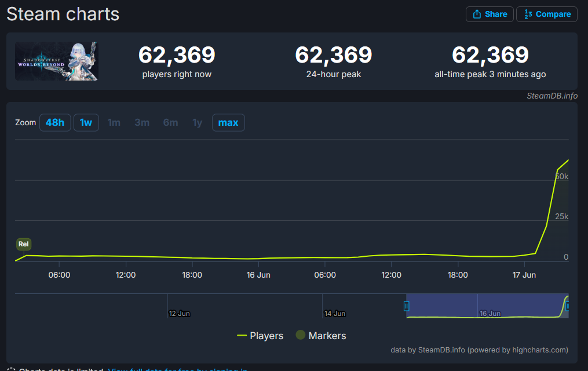Click the numbered list icon in Compare
The height and width of the screenshot is (371, 588).
[528, 14]
